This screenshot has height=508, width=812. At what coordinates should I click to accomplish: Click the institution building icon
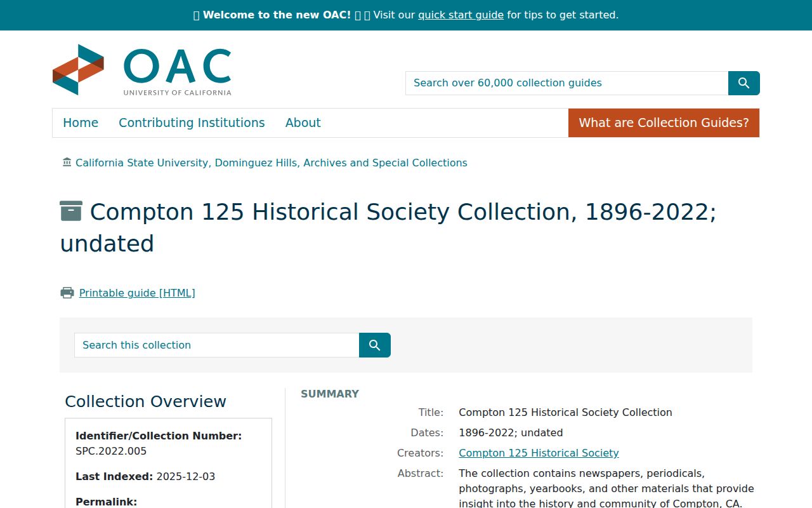(67, 163)
